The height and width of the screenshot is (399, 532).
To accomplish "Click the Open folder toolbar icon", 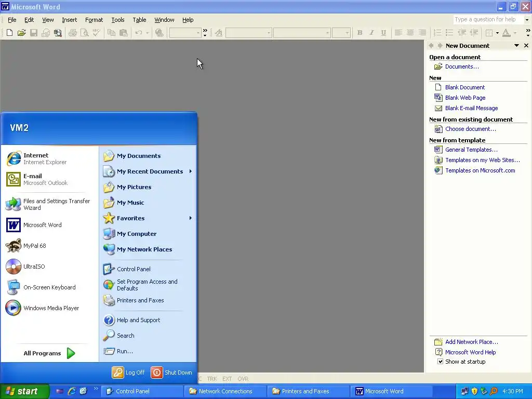I will tap(22, 33).
